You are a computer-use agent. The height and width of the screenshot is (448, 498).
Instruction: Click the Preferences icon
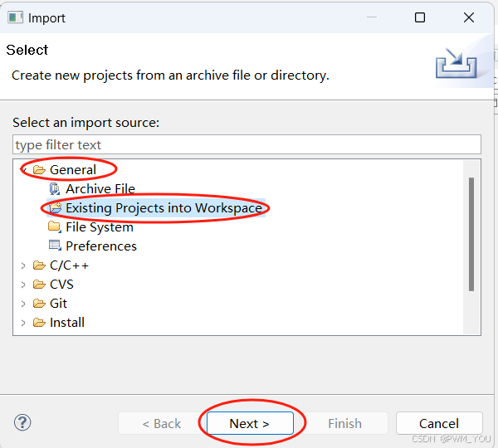[x=55, y=246]
